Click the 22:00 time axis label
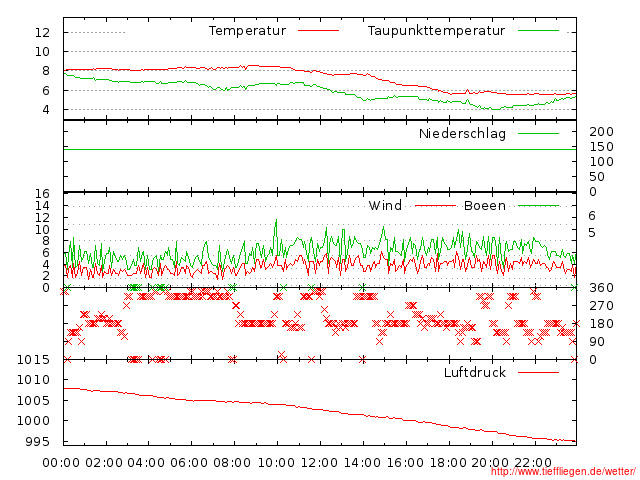640x480 pixels. tap(533, 463)
